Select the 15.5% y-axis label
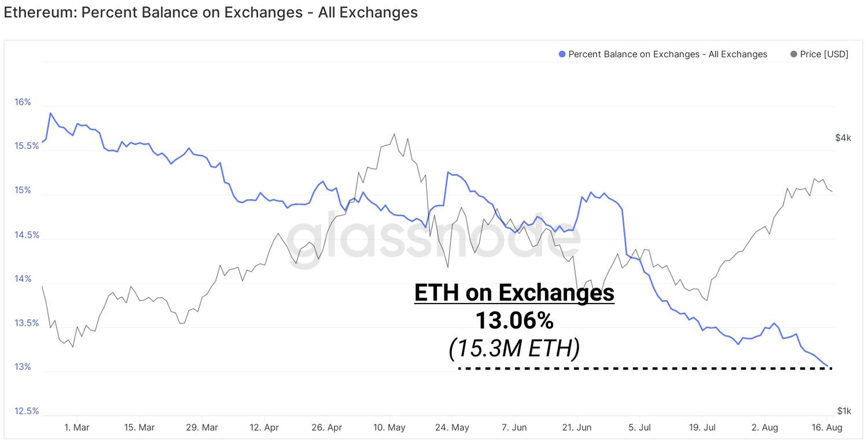Image resolution: width=868 pixels, height=443 pixels. coord(27,146)
